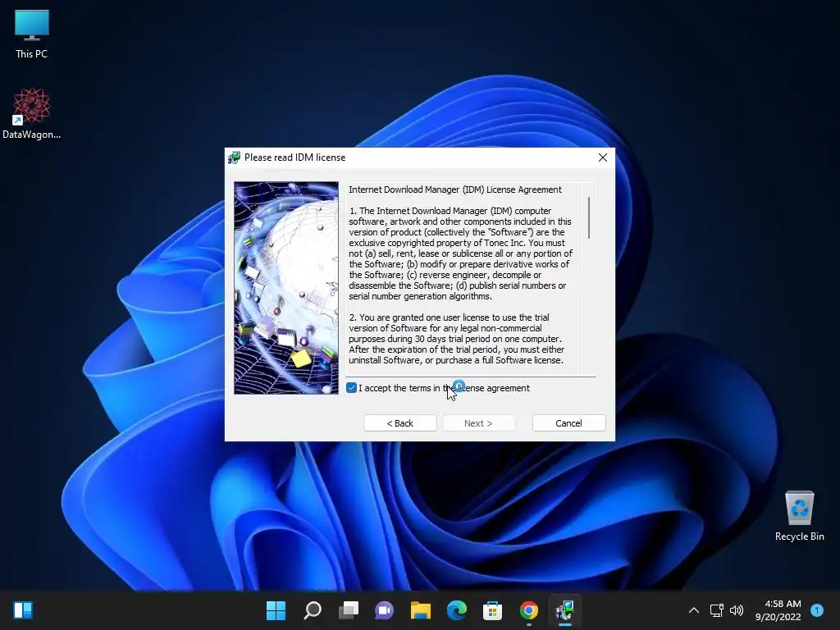Click the 'Please read IDM license' title
Viewport: 840px width, 630px height.
[294, 157]
